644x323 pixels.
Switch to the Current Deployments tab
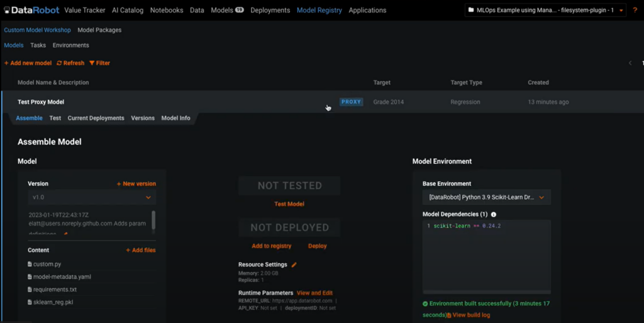tap(96, 118)
